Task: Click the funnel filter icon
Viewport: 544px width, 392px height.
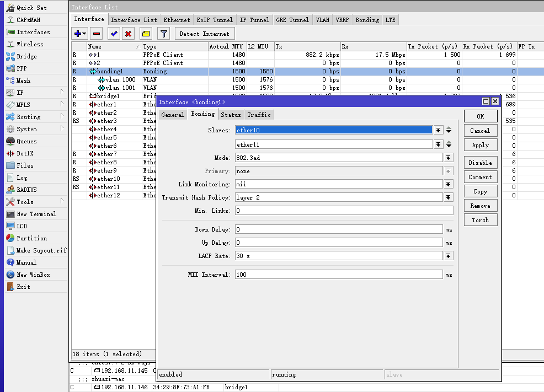Action: pos(163,34)
